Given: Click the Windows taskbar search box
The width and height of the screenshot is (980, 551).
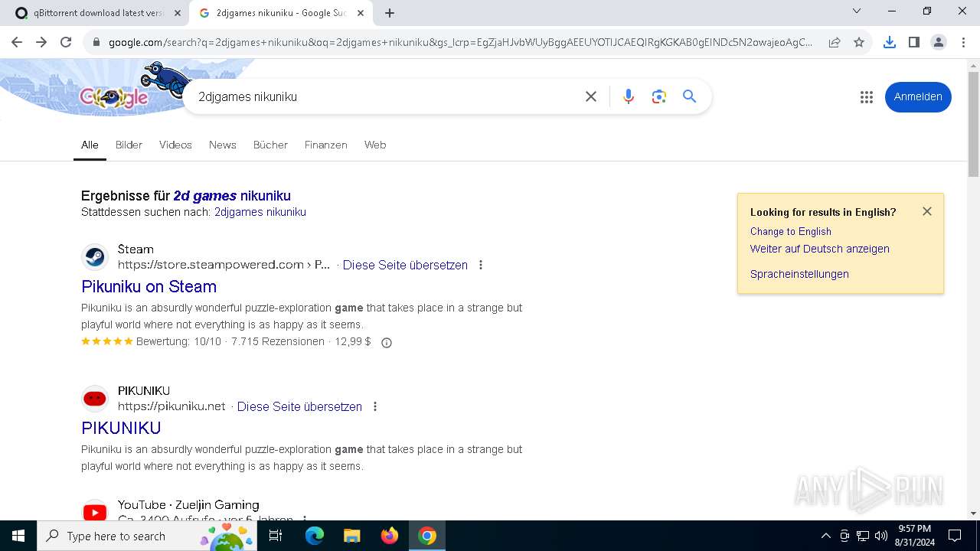Looking at the screenshot, I should pos(146,536).
